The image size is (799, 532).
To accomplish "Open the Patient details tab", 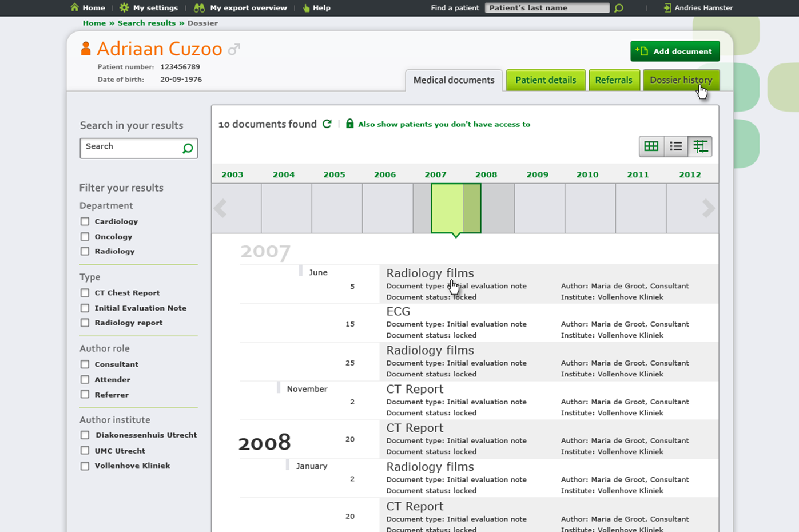I will (x=545, y=80).
